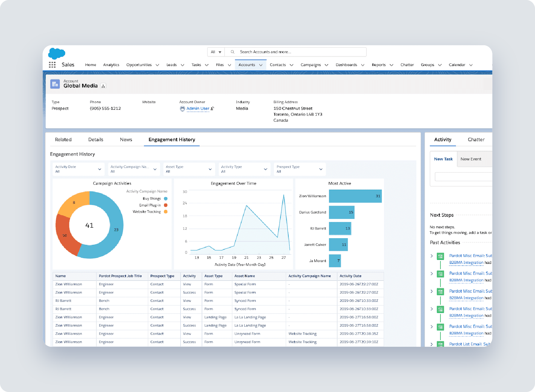Click the change owner icon next to Admin User
The image size is (535, 392).
click(x=213, y=108)
